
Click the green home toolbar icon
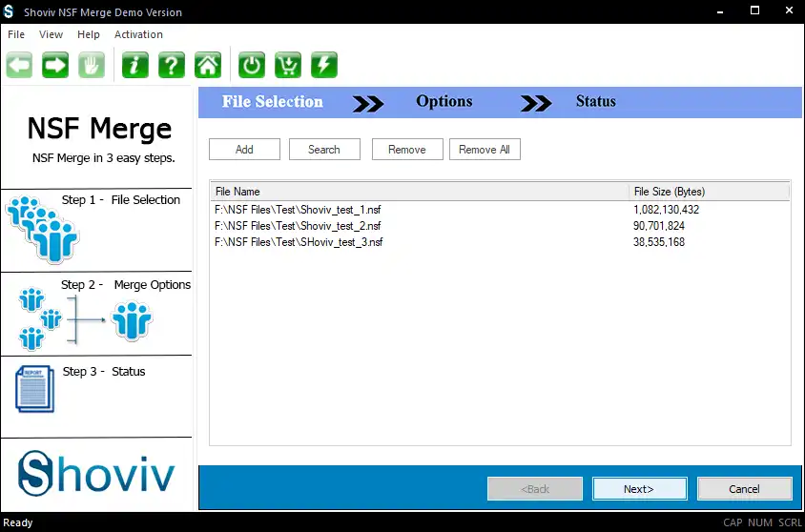[208, 65]
